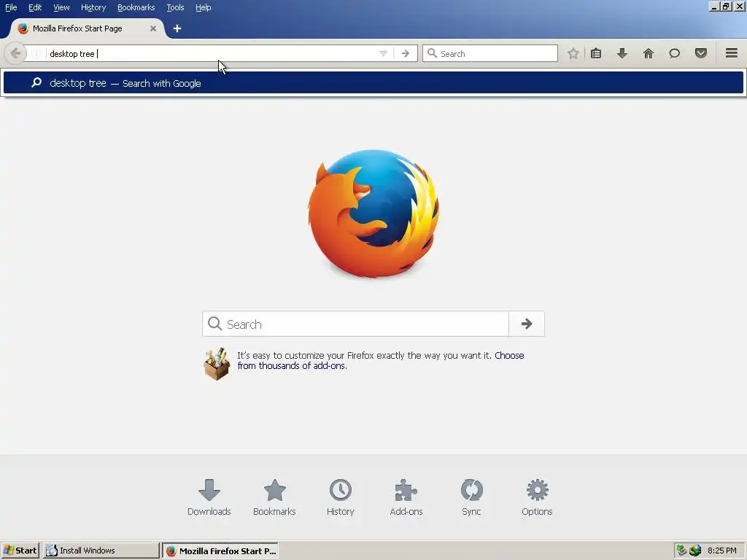This screenshot has width=747, height=560.
Task: Open Sync on the start page
Action: [x=472, y=497]
